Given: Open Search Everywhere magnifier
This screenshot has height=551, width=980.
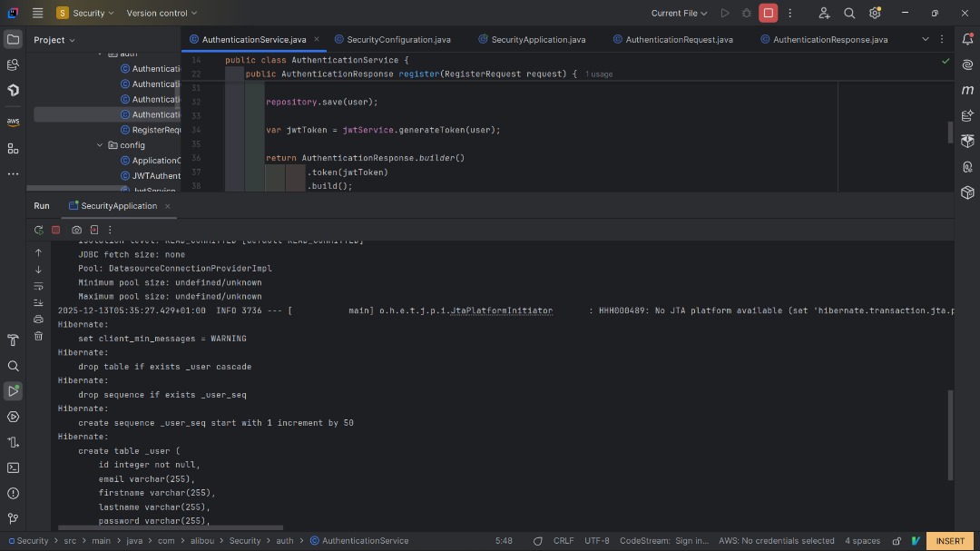Looking at the screenshot, I should click(x=849, y=13).
